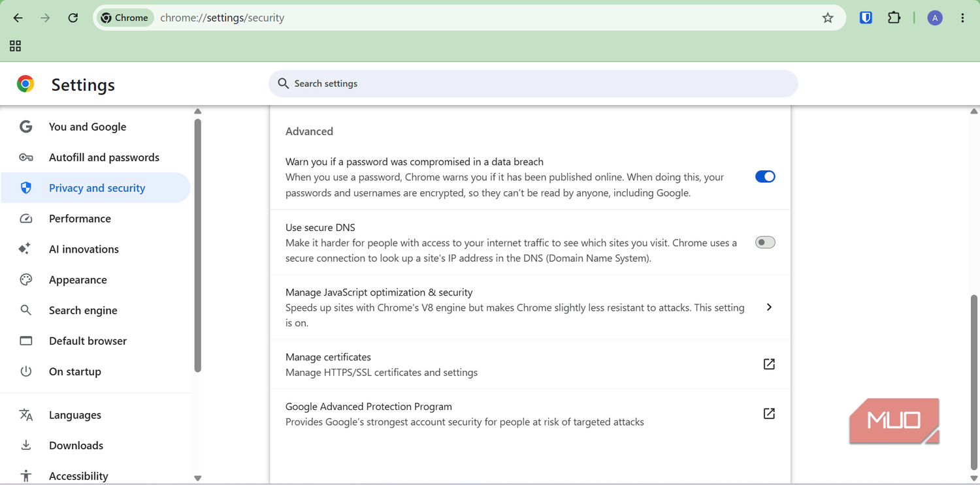Click the "Settings" page title
The height and width of the screenshot is (485, 980).
pos(83,85)
